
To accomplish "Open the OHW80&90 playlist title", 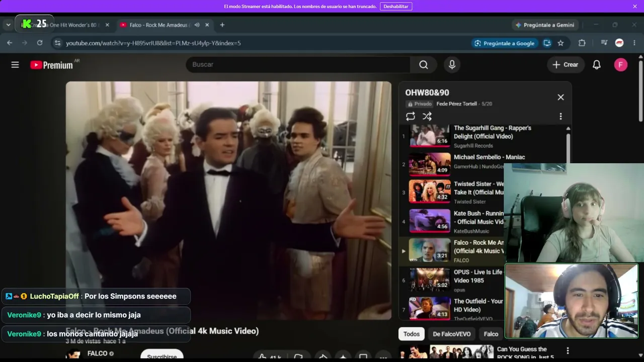I will pos(427,93).
